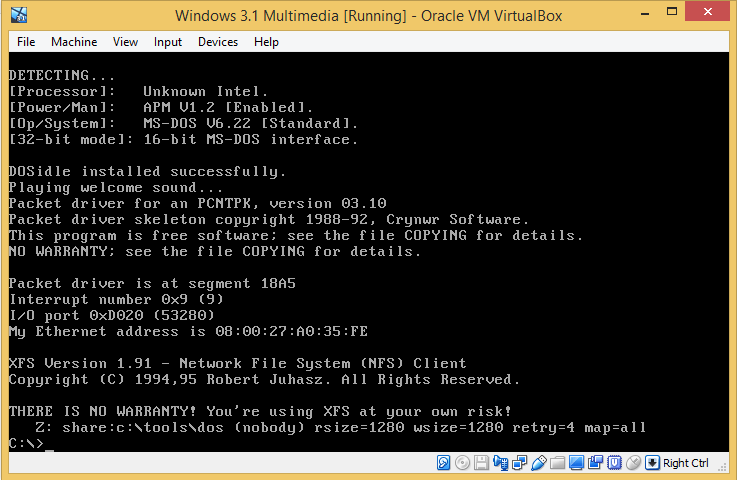This screenshot has height=480, width=737.
Task: Click the window resize grip in status bar
Action: 722,466
